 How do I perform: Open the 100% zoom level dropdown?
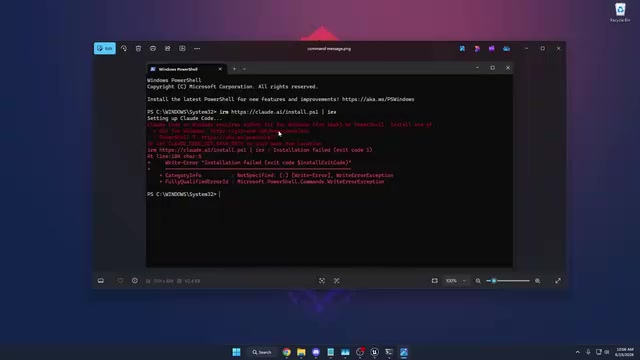tap(456, 281)
